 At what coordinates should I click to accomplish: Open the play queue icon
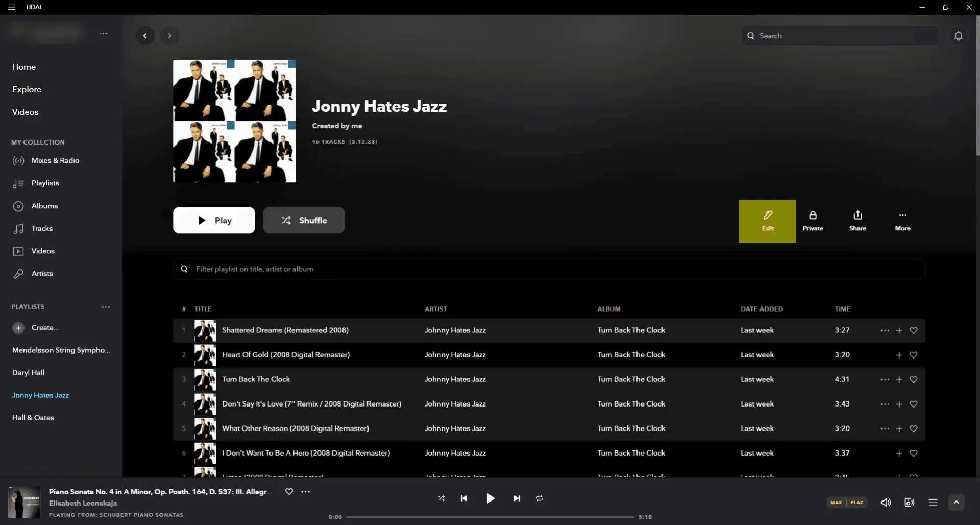click(x=933, y=503)
